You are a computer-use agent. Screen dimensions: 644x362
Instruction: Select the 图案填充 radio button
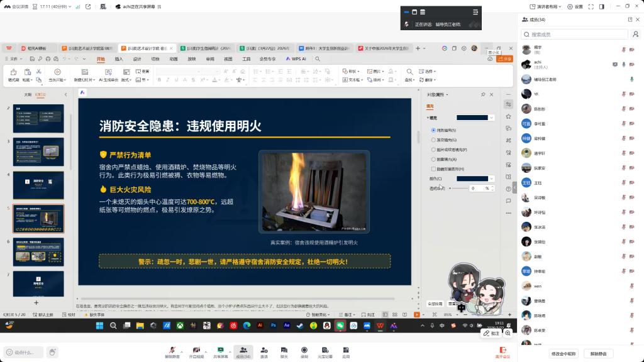(x=433, y=159)
